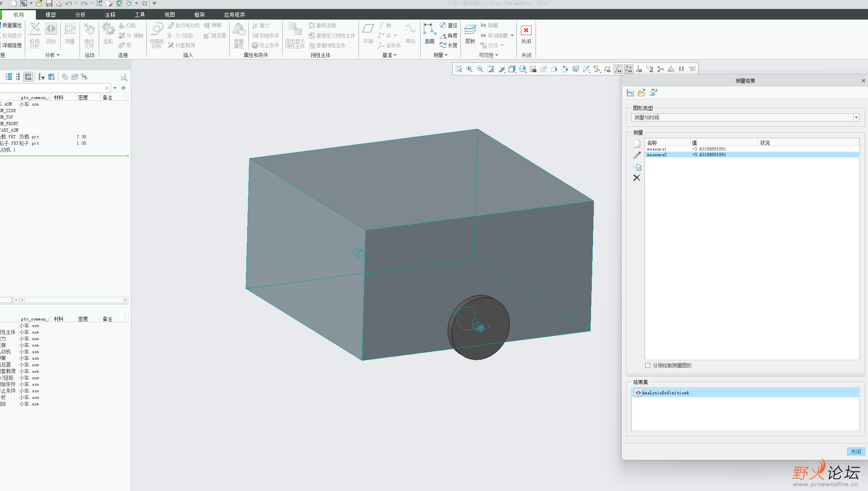Image resolution: width=868 pixels, height=491 pixels.
Task: Select AnalysisDefinition4 in result set
Action: tap(745, 393)
